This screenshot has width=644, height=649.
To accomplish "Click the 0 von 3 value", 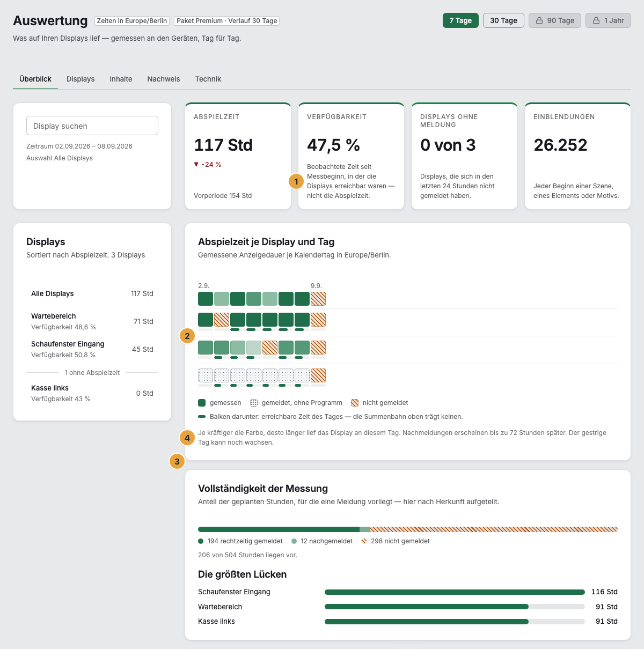I will pos(448,145).
